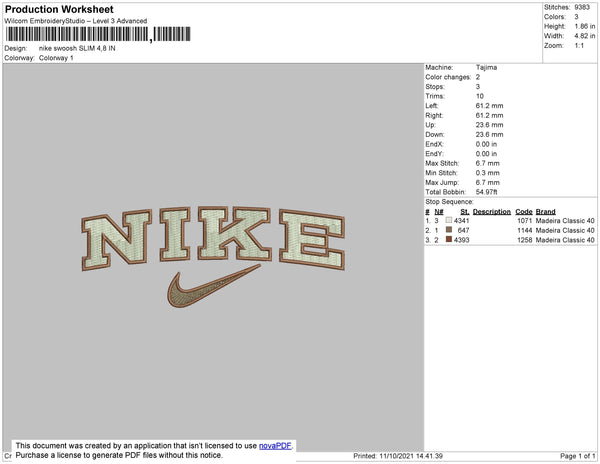Select the Production Worksheet title

click(59, 9)
